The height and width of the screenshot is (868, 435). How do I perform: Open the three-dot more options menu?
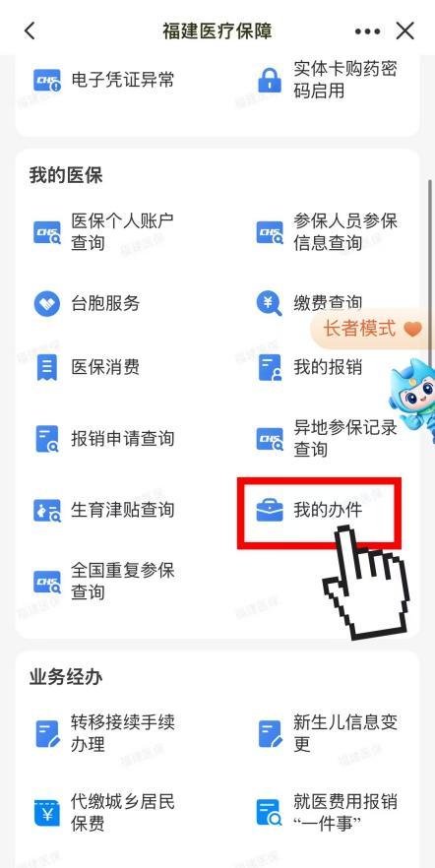368,31
